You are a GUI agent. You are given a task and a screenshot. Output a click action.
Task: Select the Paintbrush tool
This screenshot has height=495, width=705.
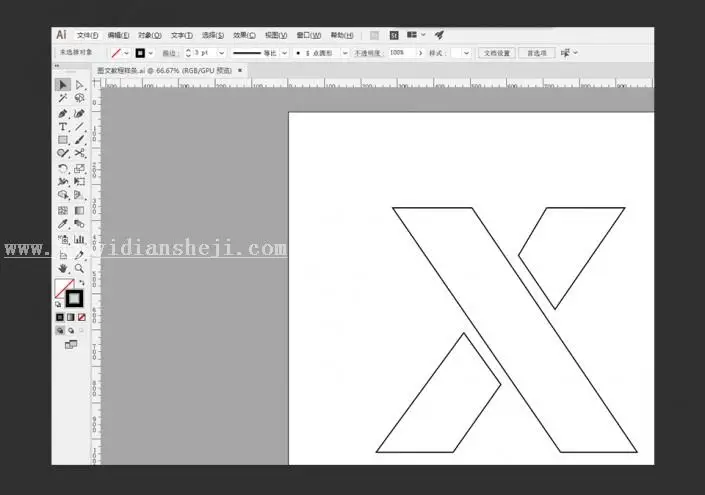80,140
